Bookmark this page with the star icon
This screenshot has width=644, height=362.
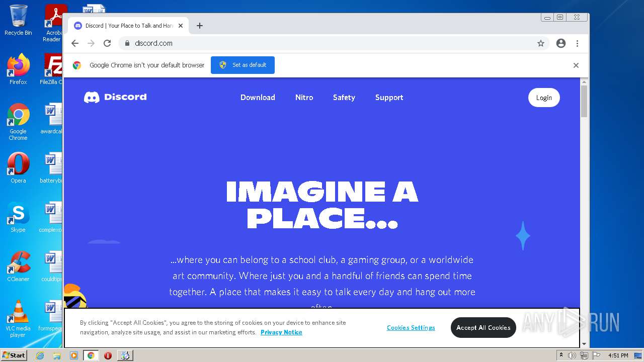(541, 43)
